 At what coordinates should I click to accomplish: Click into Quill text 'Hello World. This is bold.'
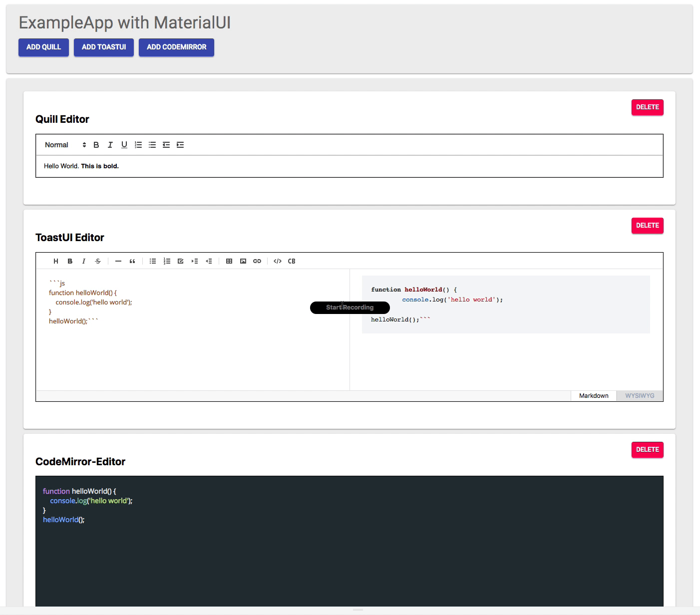pyautogui.click(x=81, y=166)
